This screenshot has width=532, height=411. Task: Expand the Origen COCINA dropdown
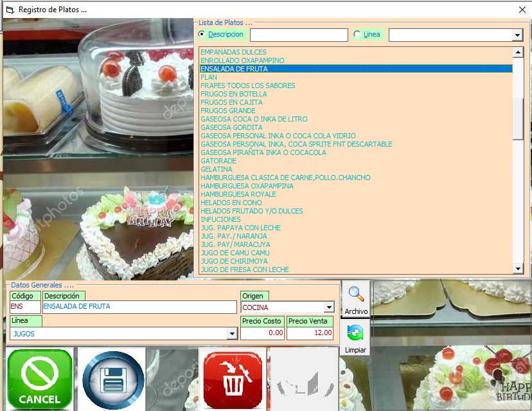tap(329, 307)
